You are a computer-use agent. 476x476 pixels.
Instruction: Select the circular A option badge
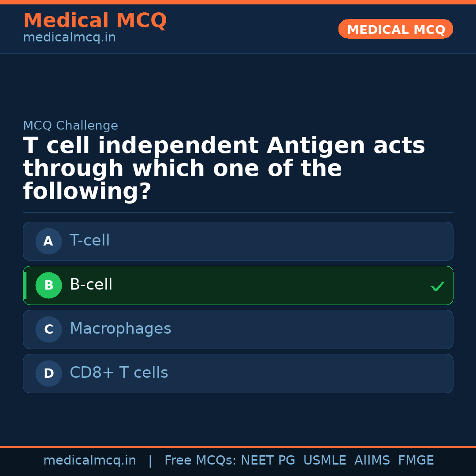[x=48, y=241]
